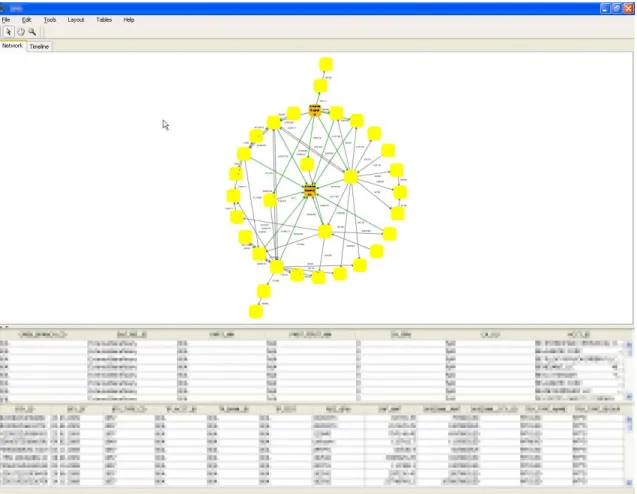The width and height of the screenshot is (637, 494).
Task: Open the Help menu
Action: coord(129,20)
